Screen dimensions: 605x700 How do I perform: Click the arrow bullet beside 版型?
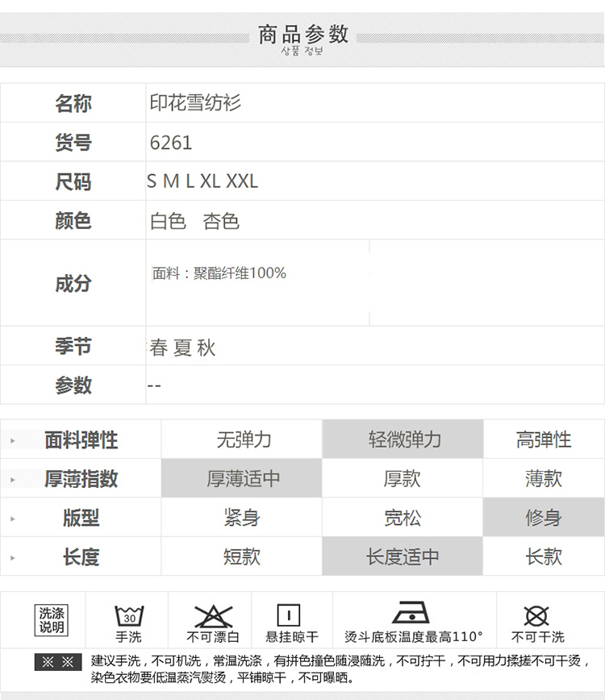click(x=12, y=519)
